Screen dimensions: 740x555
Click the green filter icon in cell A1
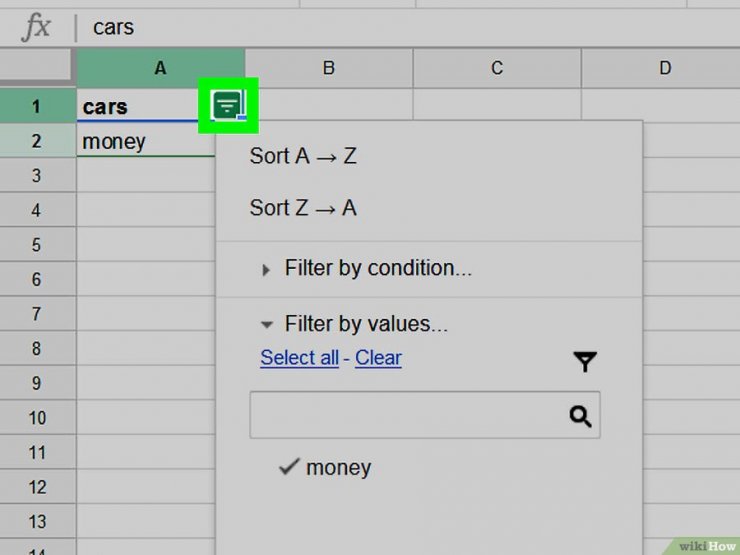click(228, 105)
